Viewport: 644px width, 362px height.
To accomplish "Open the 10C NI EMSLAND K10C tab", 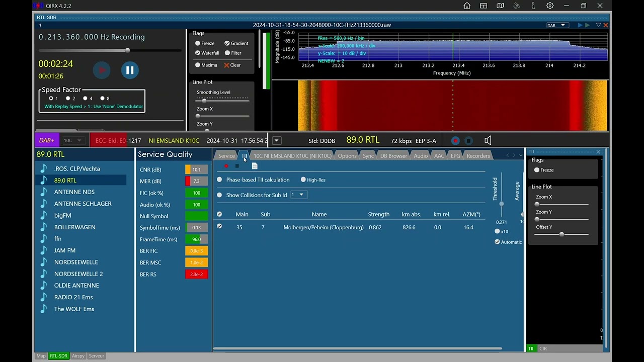I will tap(292, 156).
